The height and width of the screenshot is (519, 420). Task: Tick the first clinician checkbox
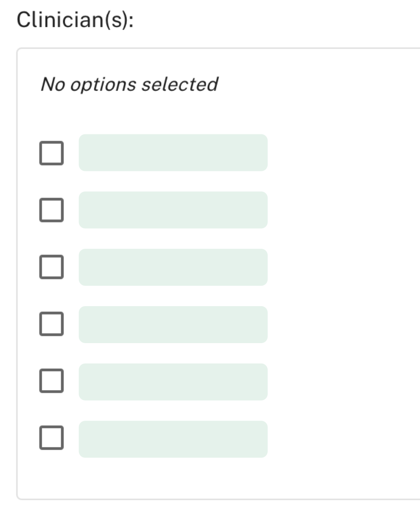(52, 153)
